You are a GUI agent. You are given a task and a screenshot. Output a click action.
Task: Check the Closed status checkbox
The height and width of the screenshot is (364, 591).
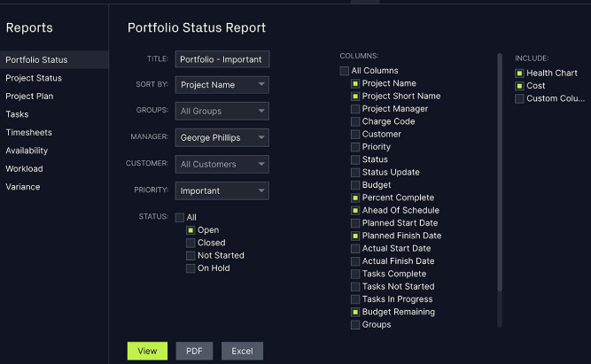pos(191,243)
